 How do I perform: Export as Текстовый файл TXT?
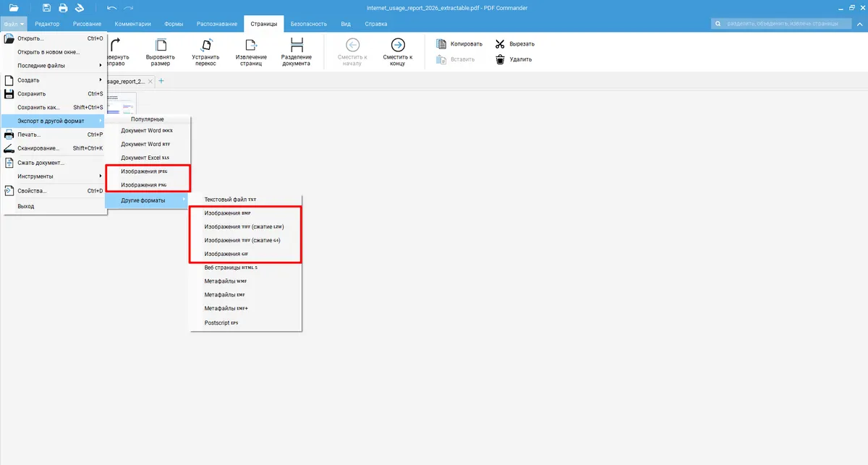(x=246, y=199)
